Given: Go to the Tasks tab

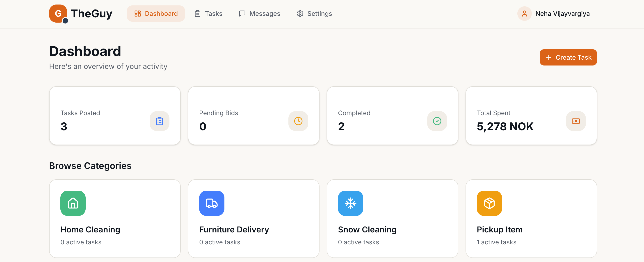Looking at the screenshot, I should [x=208, y=14].
